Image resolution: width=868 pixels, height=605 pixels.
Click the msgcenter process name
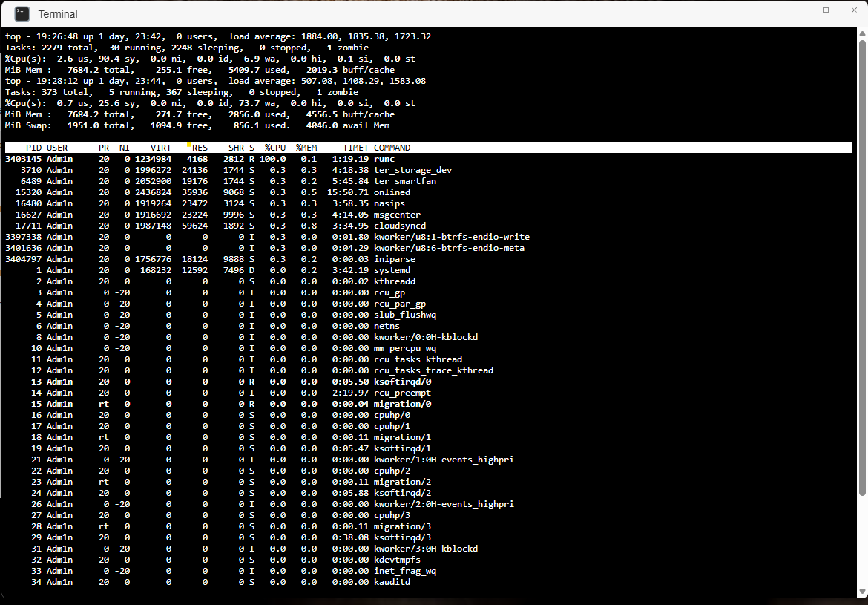pos(397,215)
